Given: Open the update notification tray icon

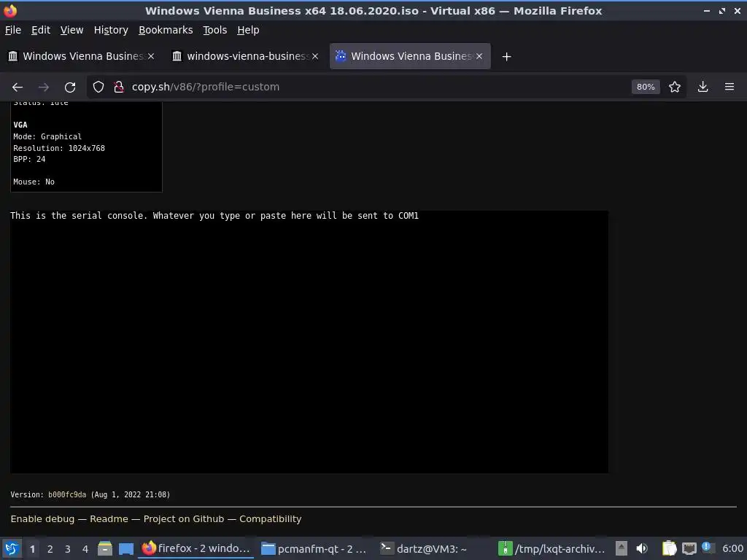Looking at the screenshot, I should 708,548.
